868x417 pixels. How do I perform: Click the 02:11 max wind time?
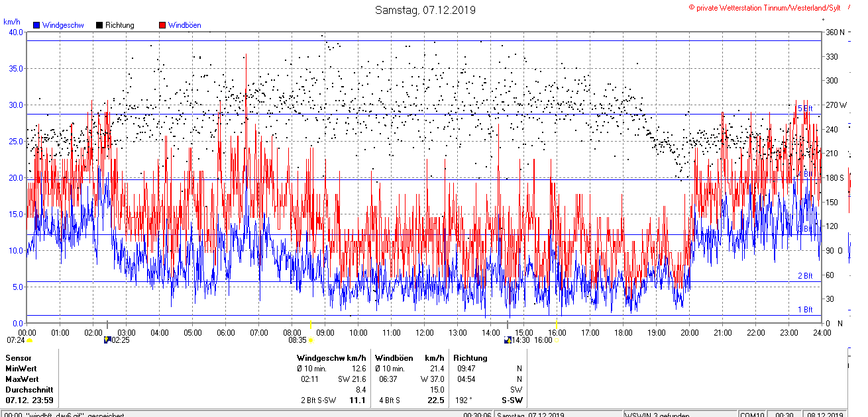pos(311,379)
